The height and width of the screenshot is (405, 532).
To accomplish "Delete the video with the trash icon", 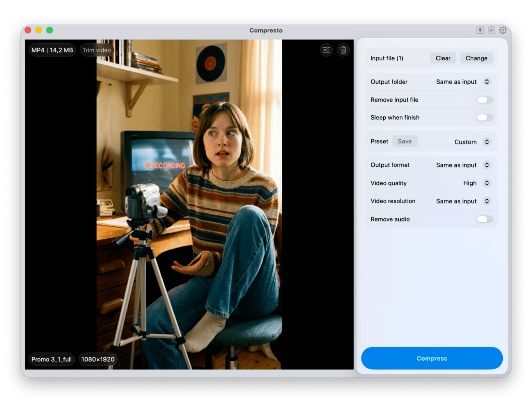I will (343, 50).
